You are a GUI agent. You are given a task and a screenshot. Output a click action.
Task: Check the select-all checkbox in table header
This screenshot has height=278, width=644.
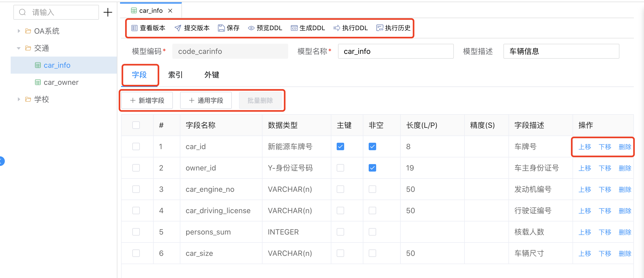coord(136,125)
